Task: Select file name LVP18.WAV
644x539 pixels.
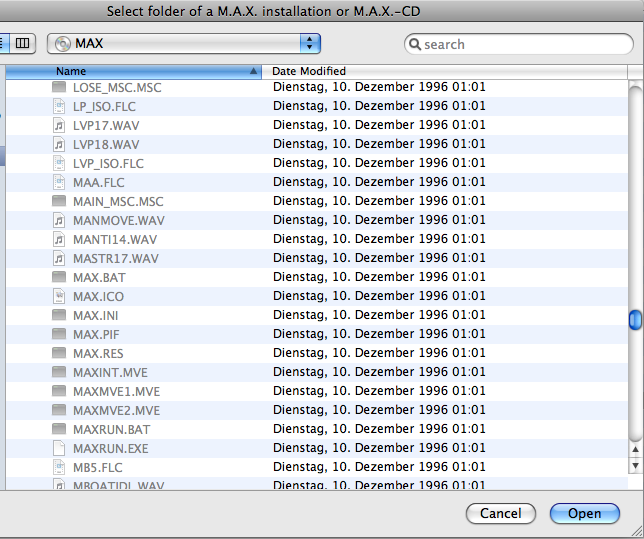Action: (x=106, y=145)
